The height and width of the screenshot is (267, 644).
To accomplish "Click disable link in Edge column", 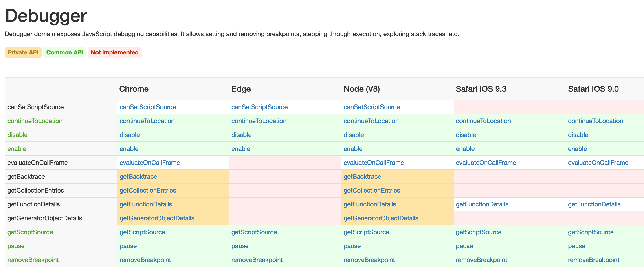I will click(241, 135).
